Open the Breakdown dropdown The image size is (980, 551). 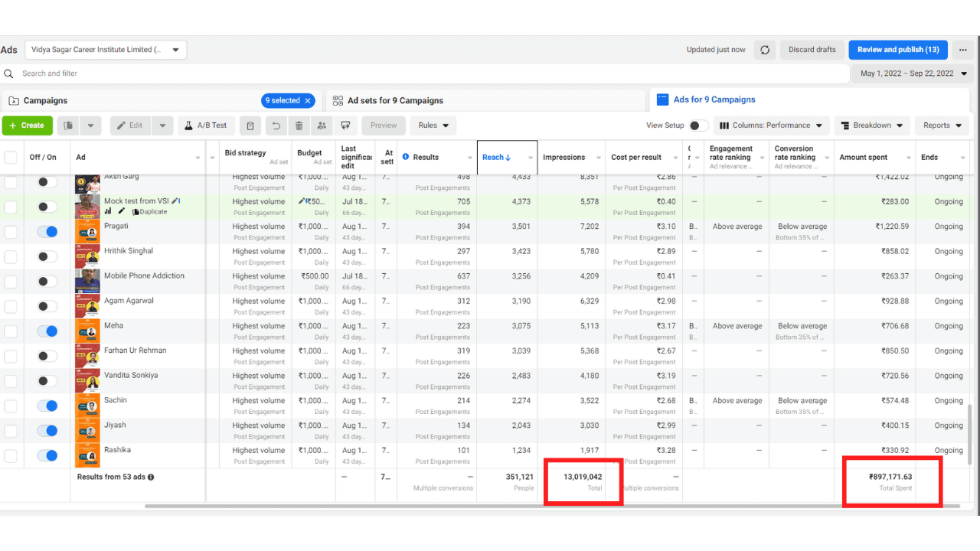tap(872, 126)
